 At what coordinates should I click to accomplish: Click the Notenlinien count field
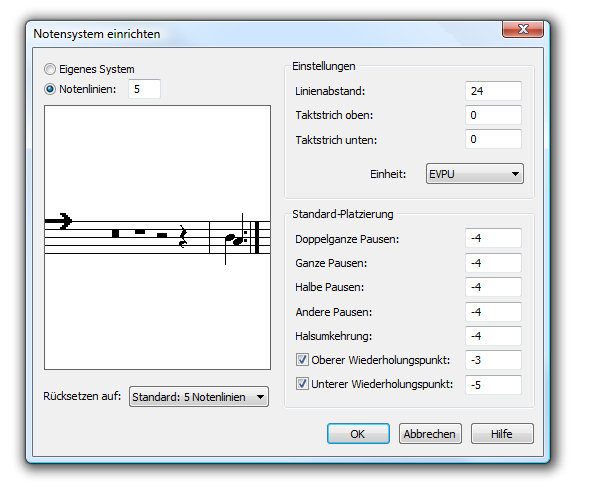point(144,89)
